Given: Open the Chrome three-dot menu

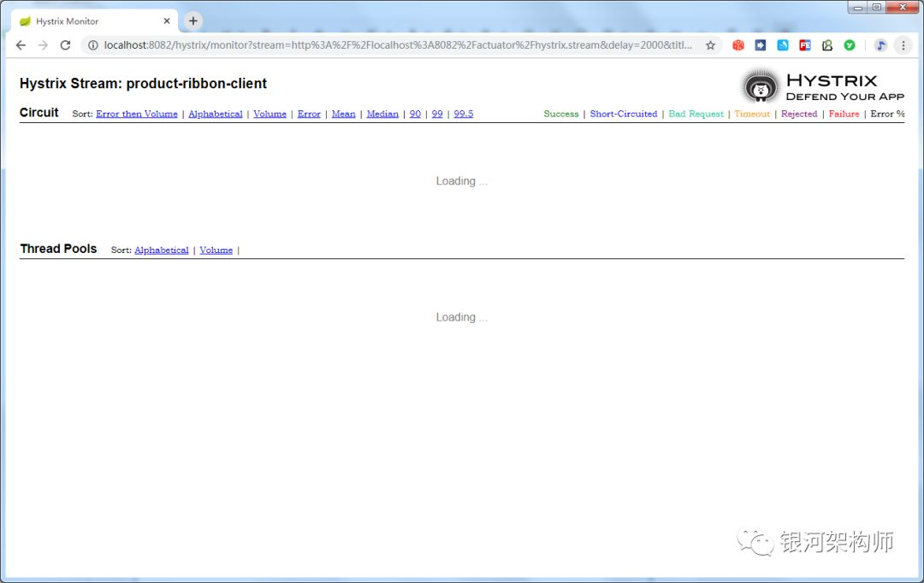Looking at the screenshot, I should (x=903, y=45).
